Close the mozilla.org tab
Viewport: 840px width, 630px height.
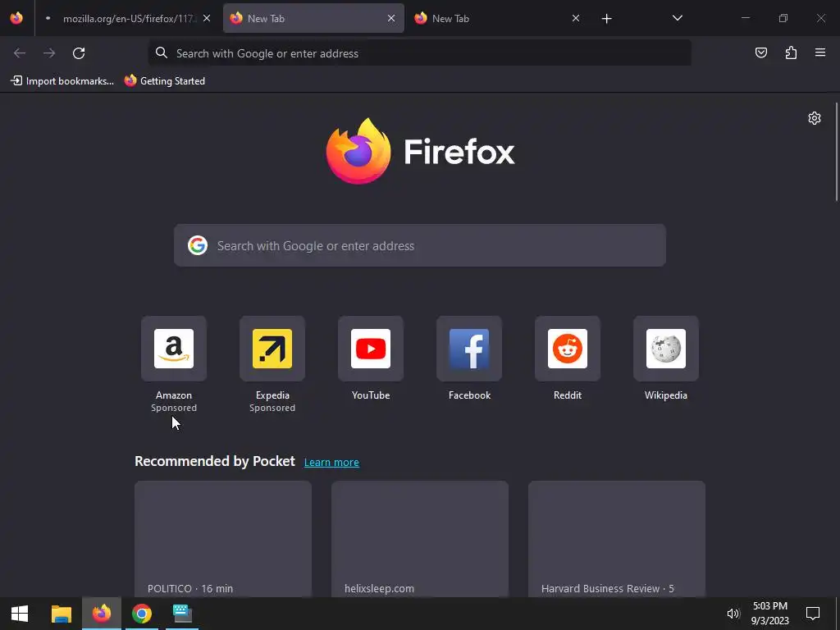coord(207,18)
